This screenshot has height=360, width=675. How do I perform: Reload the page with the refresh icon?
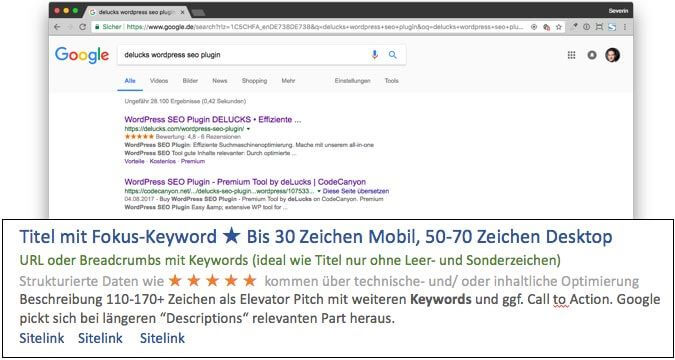click(x=82, y=27)
